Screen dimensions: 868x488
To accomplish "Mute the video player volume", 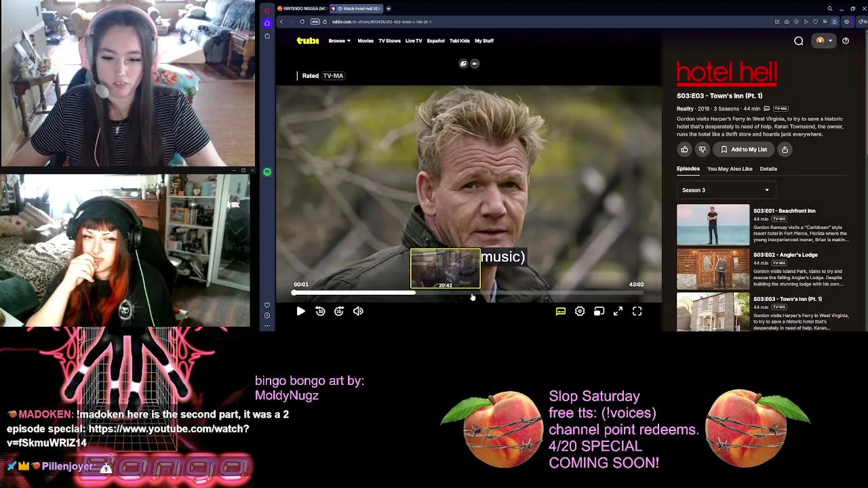I will (358, 311).
